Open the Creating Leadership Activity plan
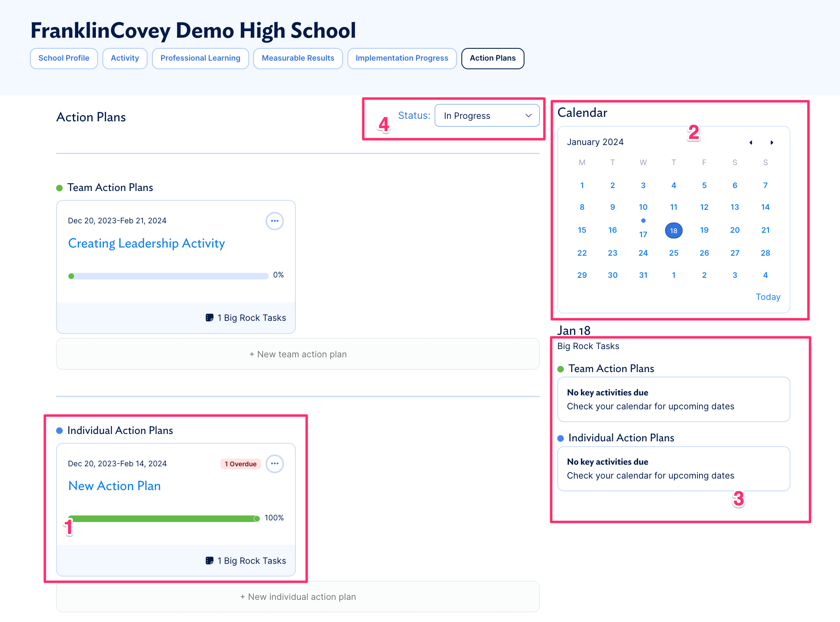The width and height of the screenshot is (840, 622). pyautogui.click(x=146, y=243)
